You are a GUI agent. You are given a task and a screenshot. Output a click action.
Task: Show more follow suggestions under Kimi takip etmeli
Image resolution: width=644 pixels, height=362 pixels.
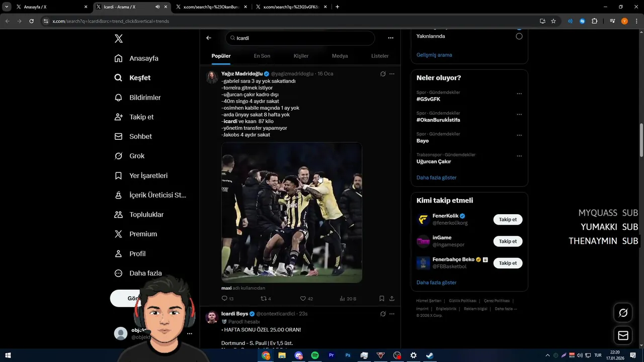(437, 283)
